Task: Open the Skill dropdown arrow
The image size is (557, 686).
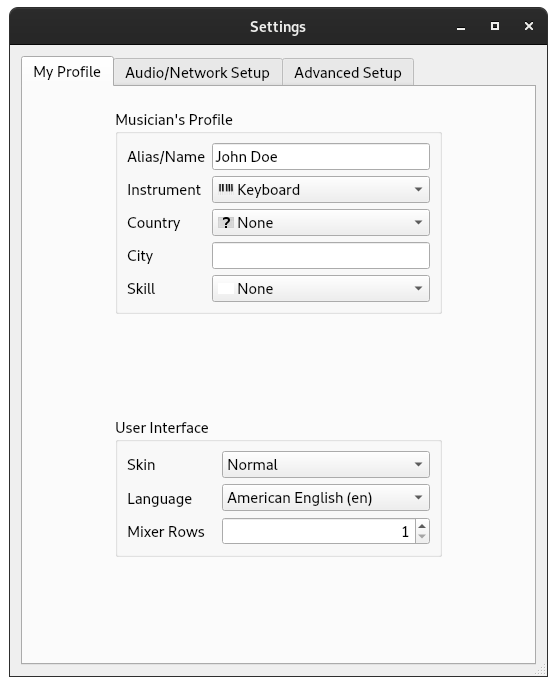Action: (418, 288)
